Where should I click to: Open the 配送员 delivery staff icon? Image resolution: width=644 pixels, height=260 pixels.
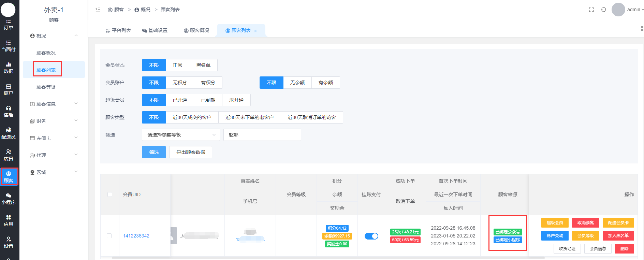[9, 133]
